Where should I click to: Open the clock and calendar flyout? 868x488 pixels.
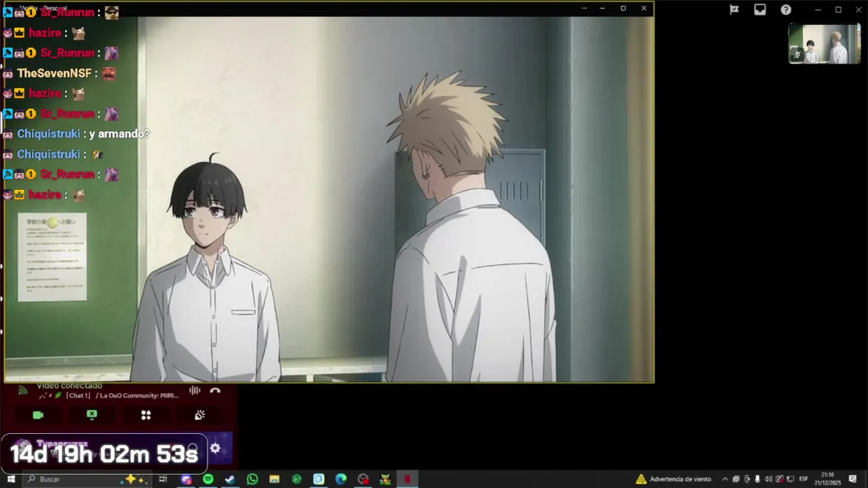point(828,479)
